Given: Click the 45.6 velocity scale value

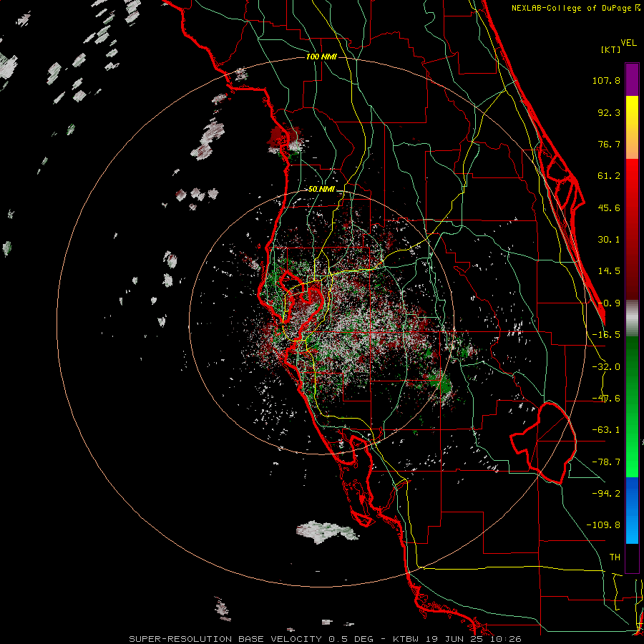Looking at the screenshot, I should [609, 208].
